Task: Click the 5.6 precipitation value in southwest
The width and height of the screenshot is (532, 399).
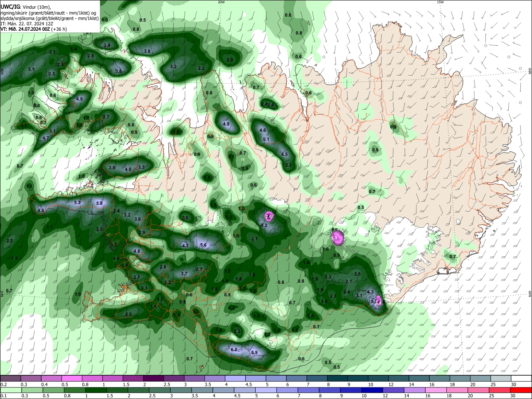Action: click(203, 245)
